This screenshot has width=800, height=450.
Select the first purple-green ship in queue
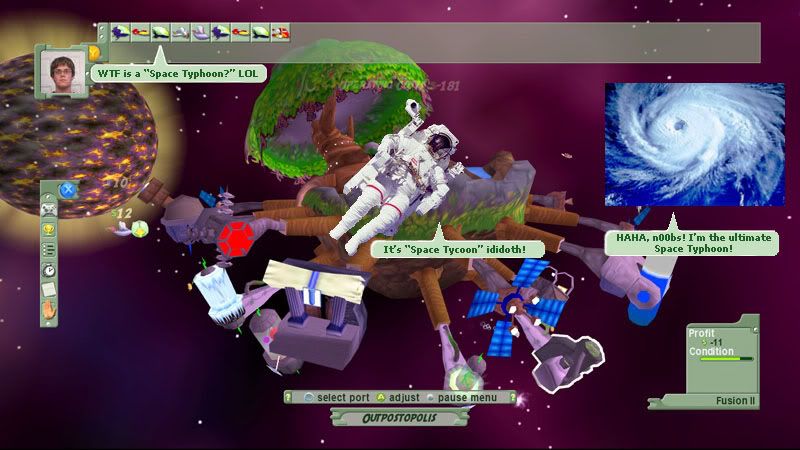tap(120, 33)
